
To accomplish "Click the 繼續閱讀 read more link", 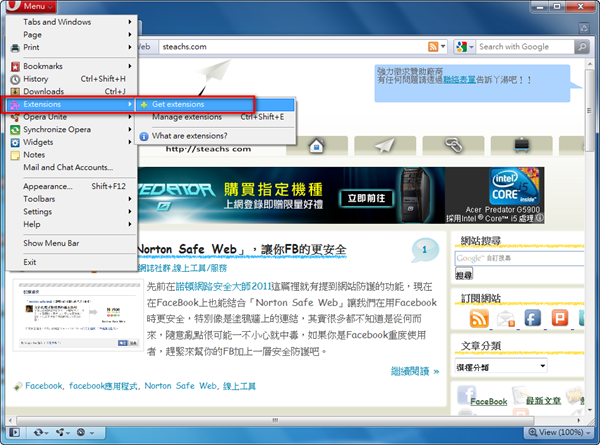I will pos(415,371).
